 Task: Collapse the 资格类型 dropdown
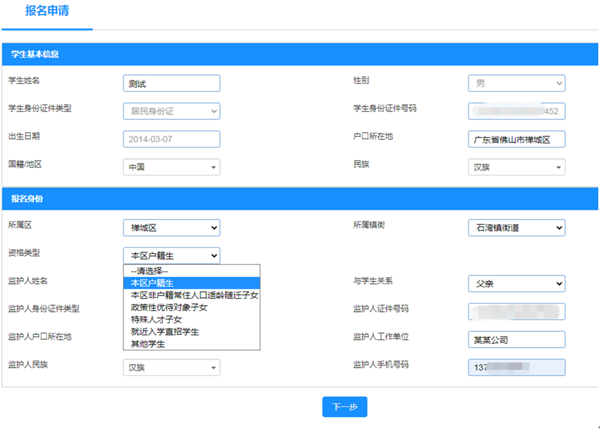170,256
